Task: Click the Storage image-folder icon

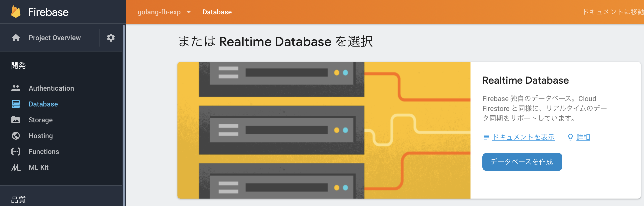Action: (x=16, y=120)
